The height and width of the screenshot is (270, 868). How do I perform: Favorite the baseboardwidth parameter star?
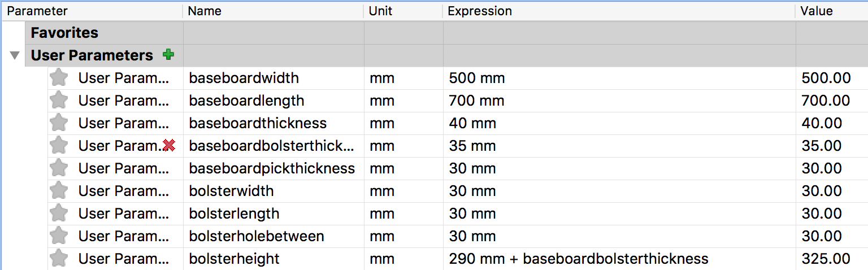click(59, 78)
